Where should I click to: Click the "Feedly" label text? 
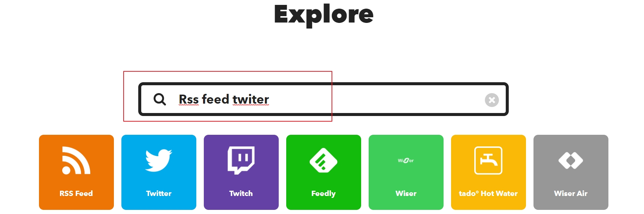[323, 194]
